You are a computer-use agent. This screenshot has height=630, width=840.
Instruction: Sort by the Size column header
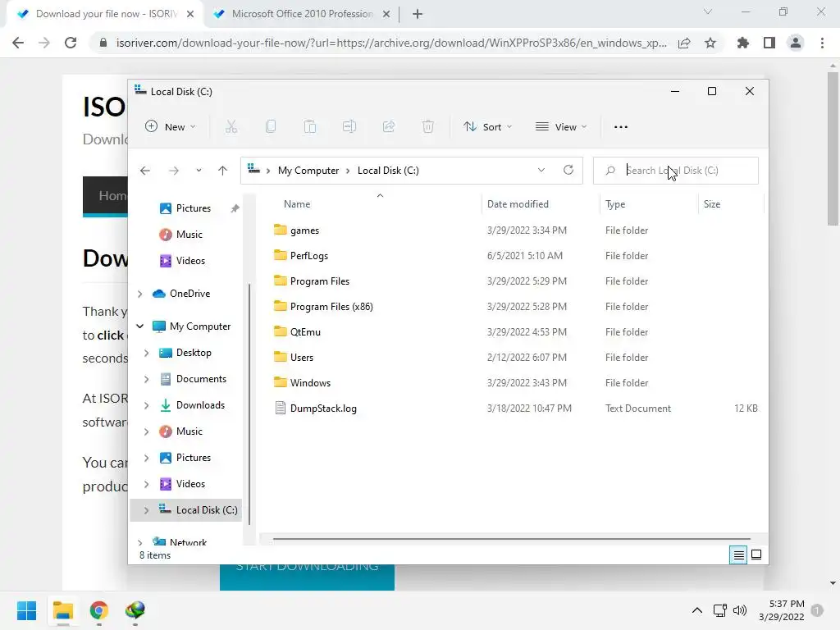(x=712, y=204)
